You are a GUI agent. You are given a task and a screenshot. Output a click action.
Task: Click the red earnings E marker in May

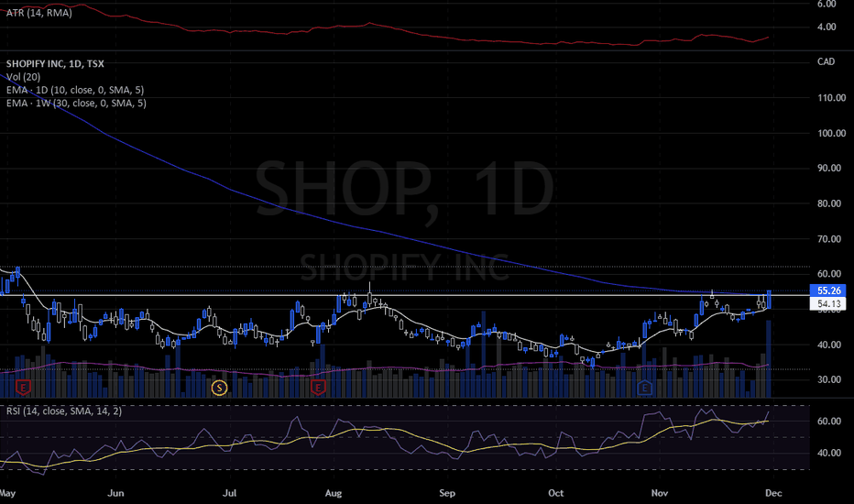pos(23,388)
